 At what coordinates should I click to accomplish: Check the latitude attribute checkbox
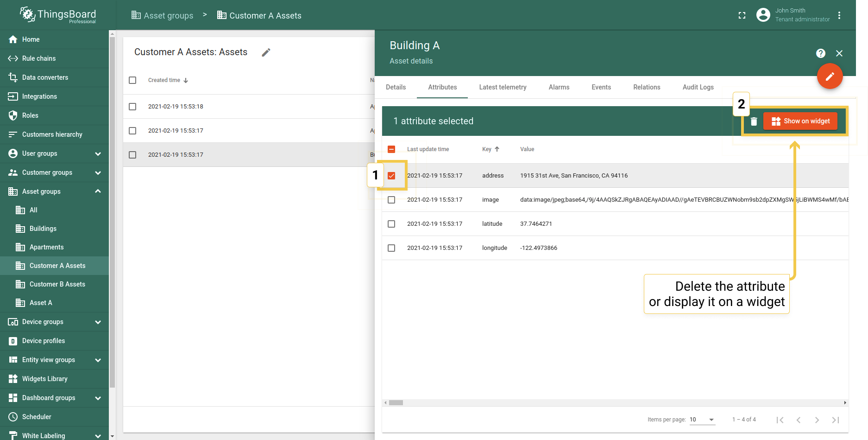click(x=391, y=224)
